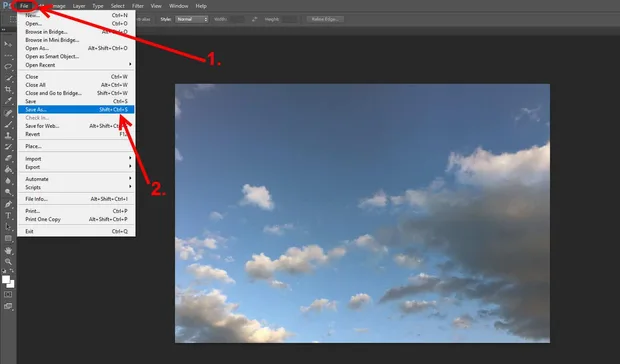Viewport: 620px width, 364px height.
Task: Click the Refine Edge... button
Action: coord(325,19)
